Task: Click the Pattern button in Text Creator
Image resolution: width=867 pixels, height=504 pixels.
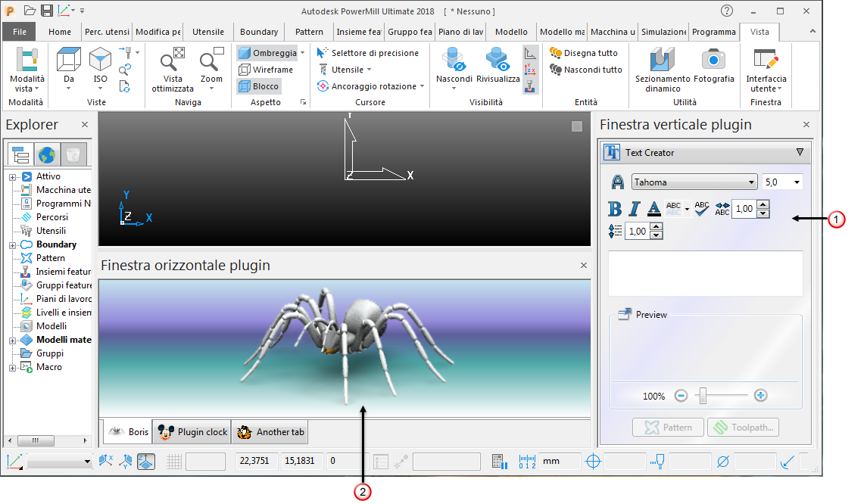Action: pyautogui.click(x=668, y=427)
